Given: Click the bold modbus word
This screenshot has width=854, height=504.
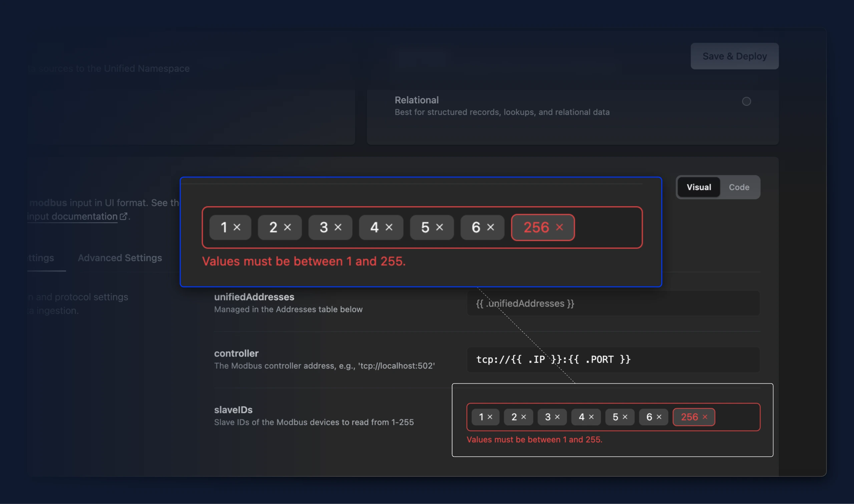Looking at the screenshot, I should coord(48,203).
